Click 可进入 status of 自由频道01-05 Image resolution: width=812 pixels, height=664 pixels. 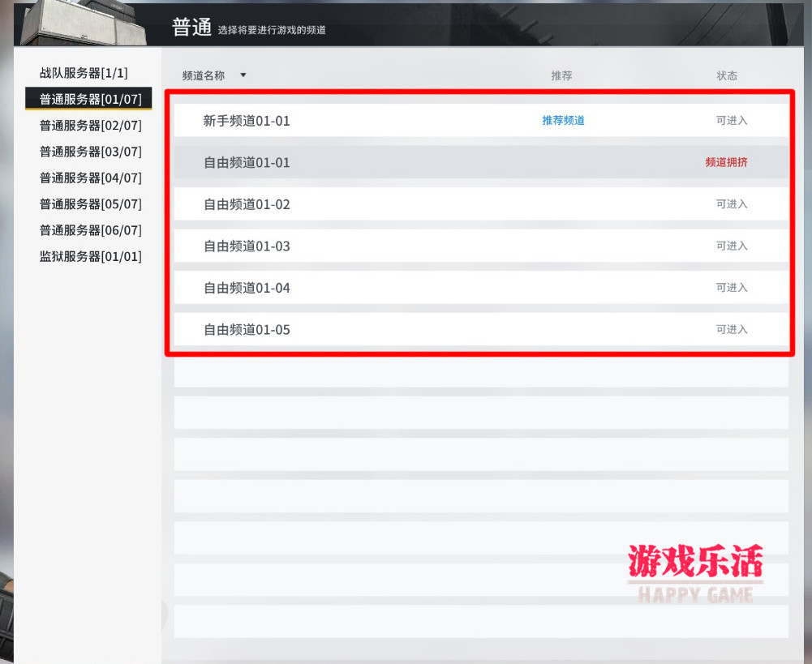click(732, 330)
